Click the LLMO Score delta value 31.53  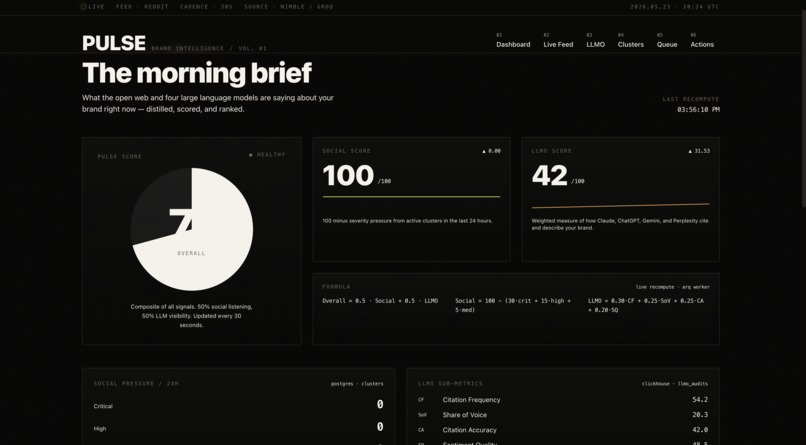click(x=702, y=151)
